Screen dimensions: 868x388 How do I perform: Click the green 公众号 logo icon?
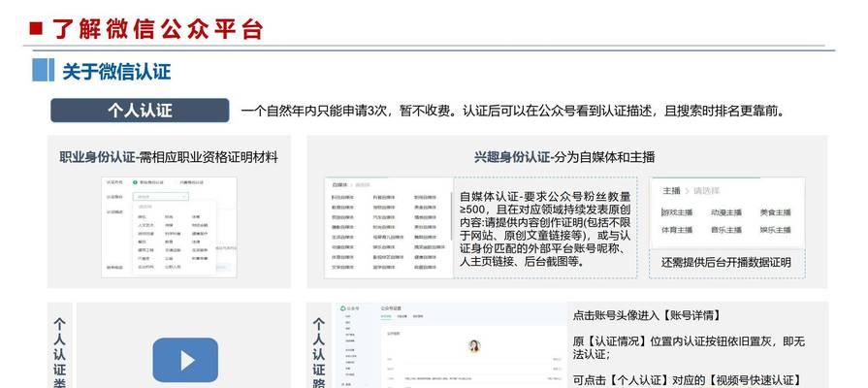pos(343,308)
